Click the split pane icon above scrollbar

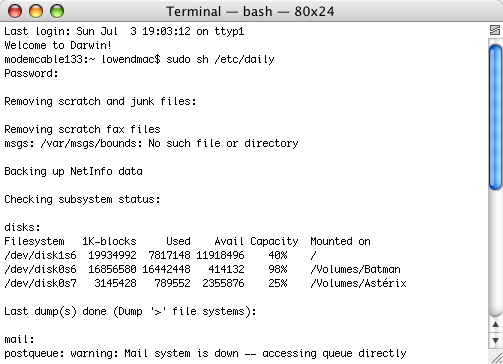(x=495, y=30)
